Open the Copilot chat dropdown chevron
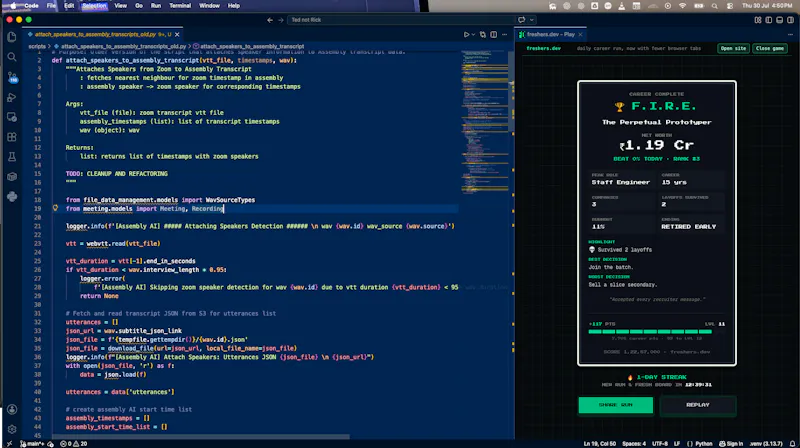800x448 pixels. click(x=532, y=20)
